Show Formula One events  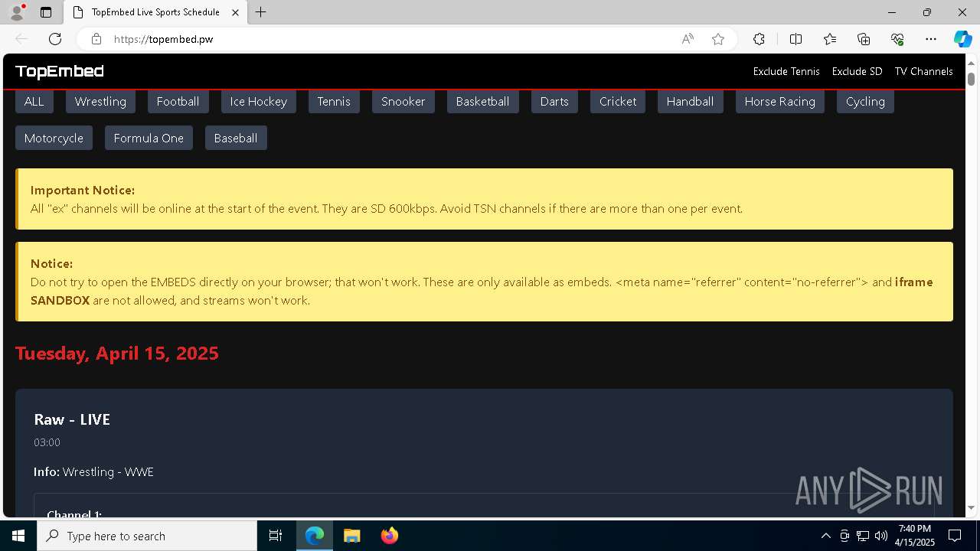pyautogui.click(x=149, y=138)
